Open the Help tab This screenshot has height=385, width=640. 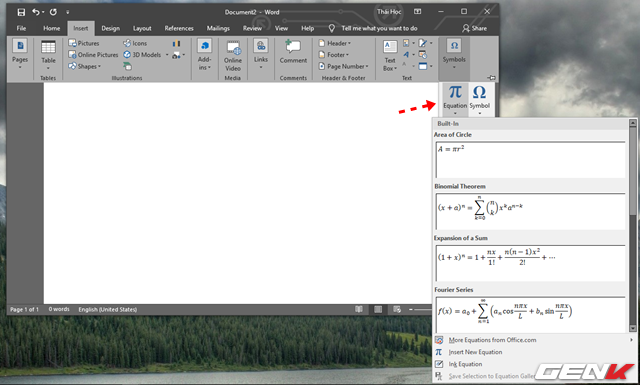click(x=307, y=28)
